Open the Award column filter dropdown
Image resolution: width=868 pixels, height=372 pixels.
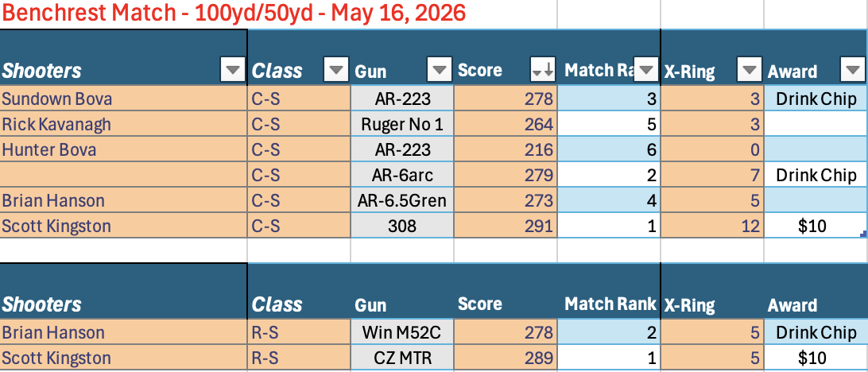[852, 70]
